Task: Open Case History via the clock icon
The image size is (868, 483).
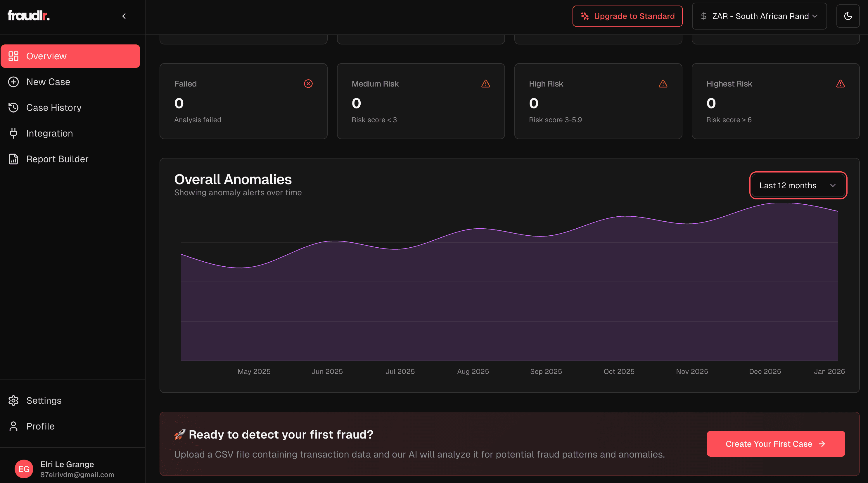Action: 13,107
